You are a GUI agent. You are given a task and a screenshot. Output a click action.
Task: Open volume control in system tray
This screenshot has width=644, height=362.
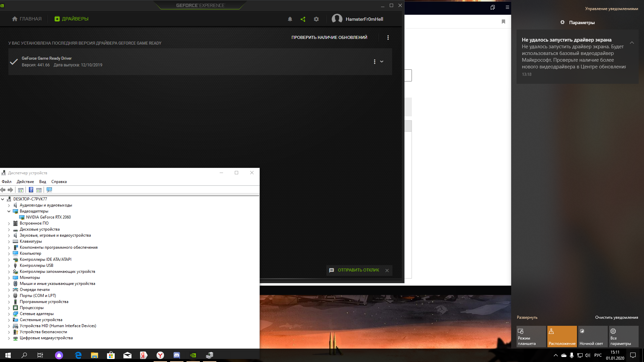coord(588,355)
